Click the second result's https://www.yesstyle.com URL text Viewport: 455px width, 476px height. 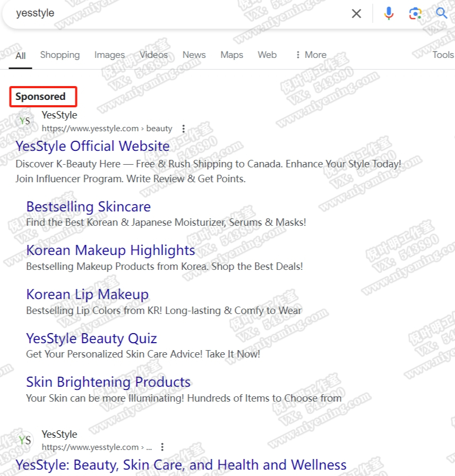click(x=97, y=447)
